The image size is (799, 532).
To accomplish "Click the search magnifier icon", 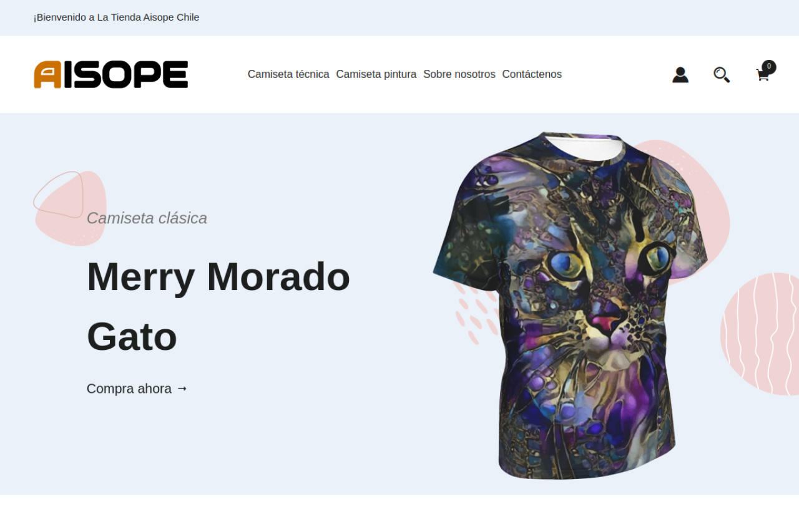I will (x=722, y=75).
